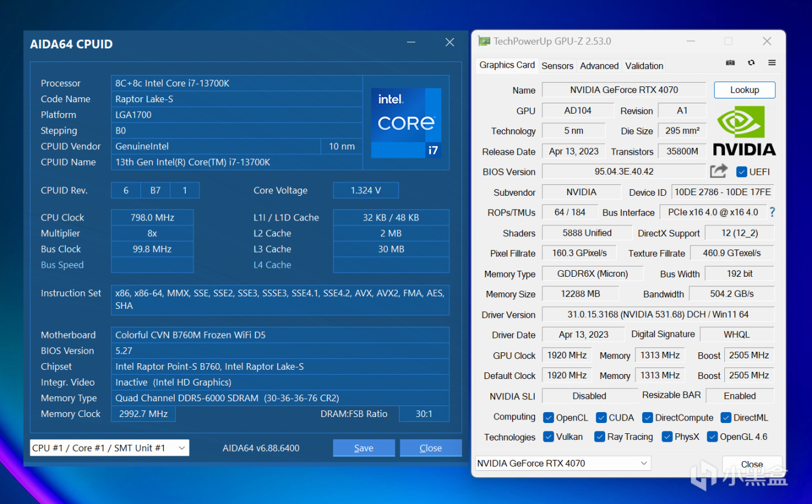Image resolution: width=812 pixels, height=504 pixels.
Task: Click the Lookup button
Action: 744,90
